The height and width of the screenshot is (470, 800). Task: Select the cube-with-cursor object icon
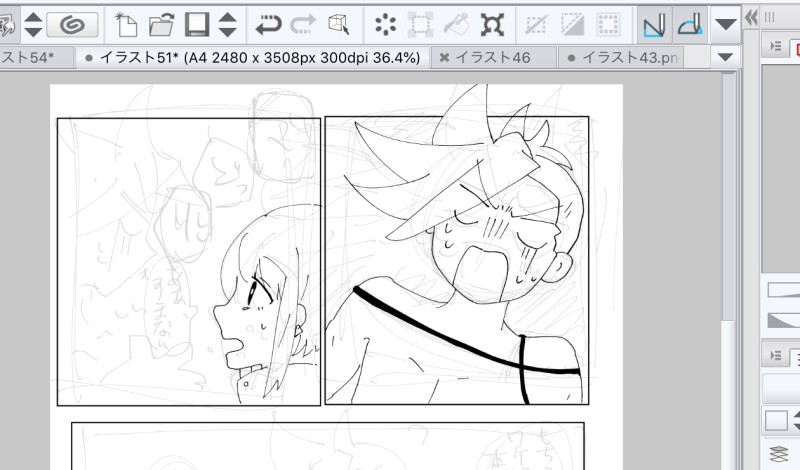[x=339, y=24]
